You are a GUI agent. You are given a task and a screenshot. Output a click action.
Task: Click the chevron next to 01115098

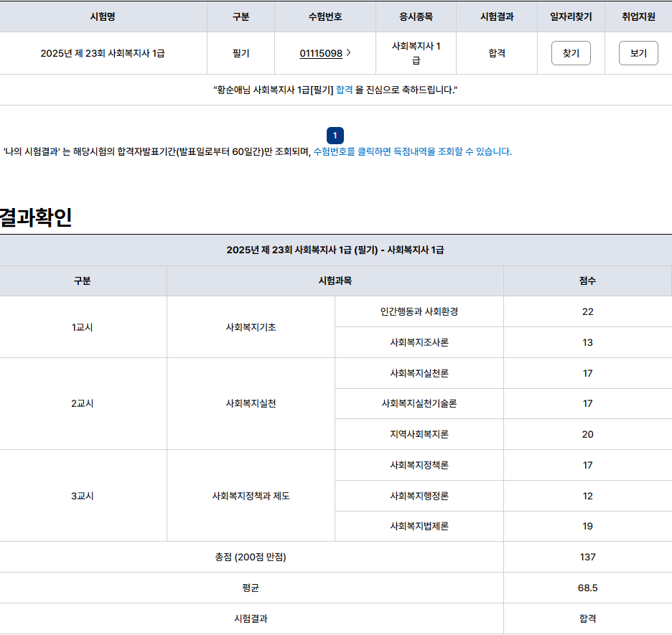348,52
